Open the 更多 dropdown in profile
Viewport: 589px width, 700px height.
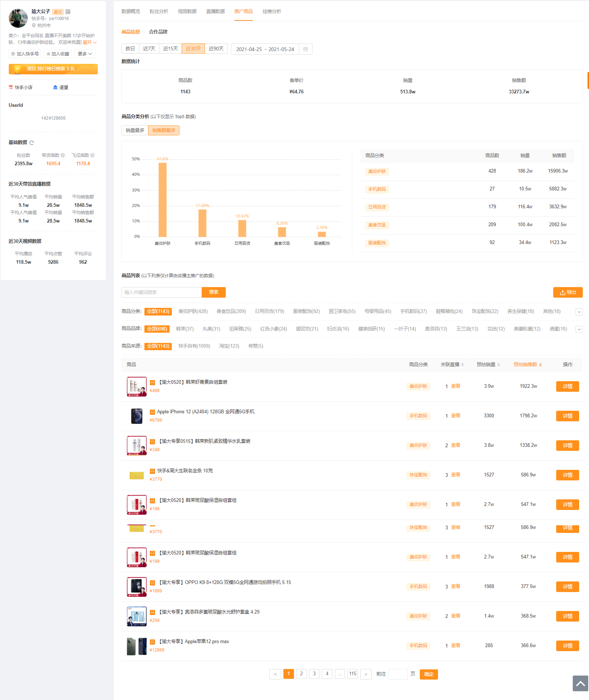click(x=85, y=54)
